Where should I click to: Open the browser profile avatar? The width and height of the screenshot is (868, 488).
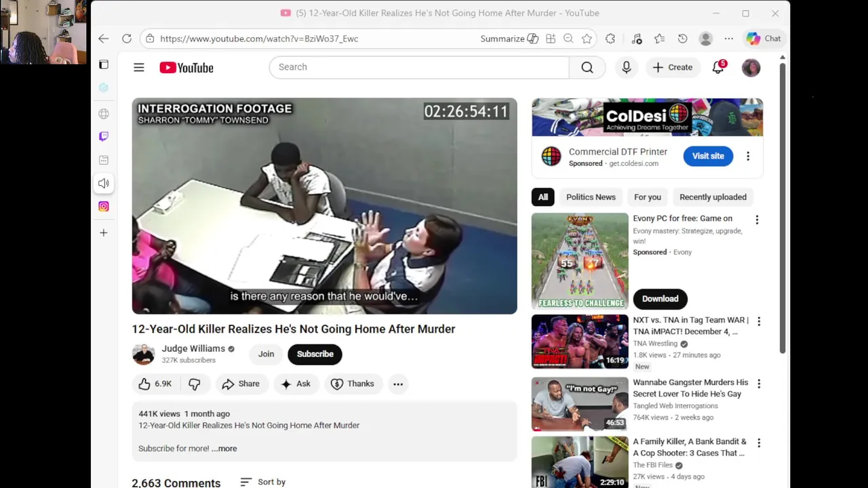(706, 39)
